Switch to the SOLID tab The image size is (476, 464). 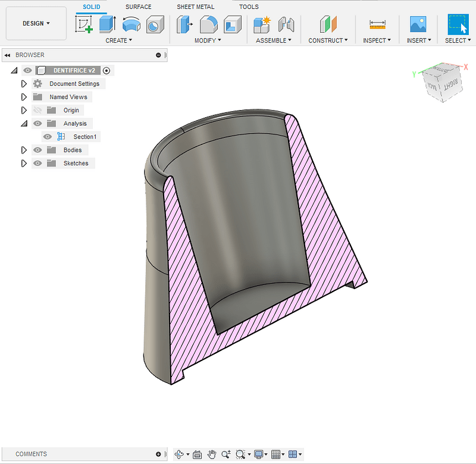[92, 7]
